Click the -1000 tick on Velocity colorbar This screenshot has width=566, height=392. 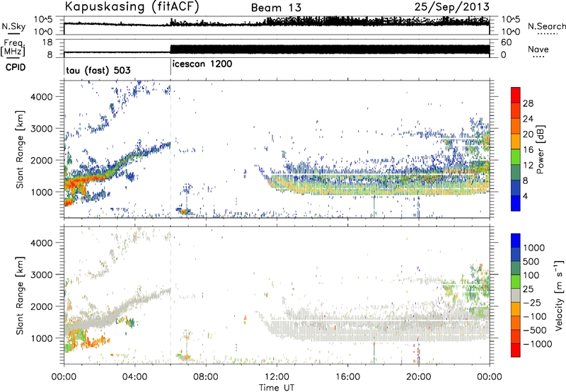pyautogui.click(x=537, y=344)
